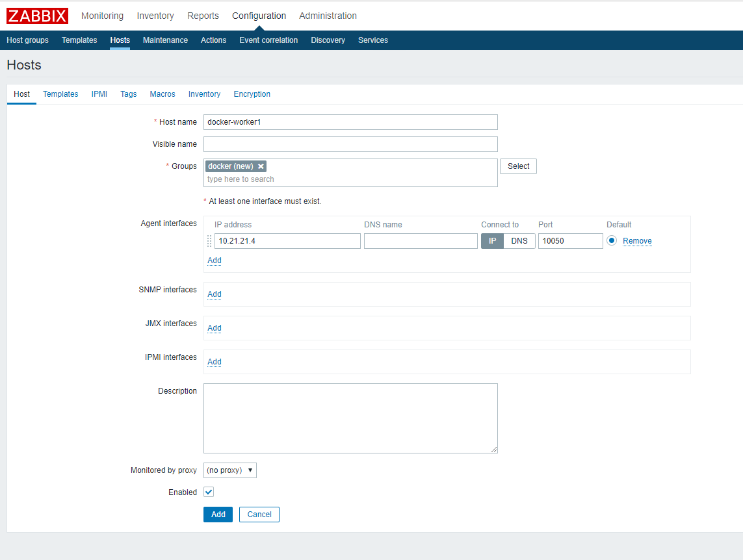This screenshot has width=743, height=560.
Task: Click the ZABBIX logo
Action: click(37, 16)
